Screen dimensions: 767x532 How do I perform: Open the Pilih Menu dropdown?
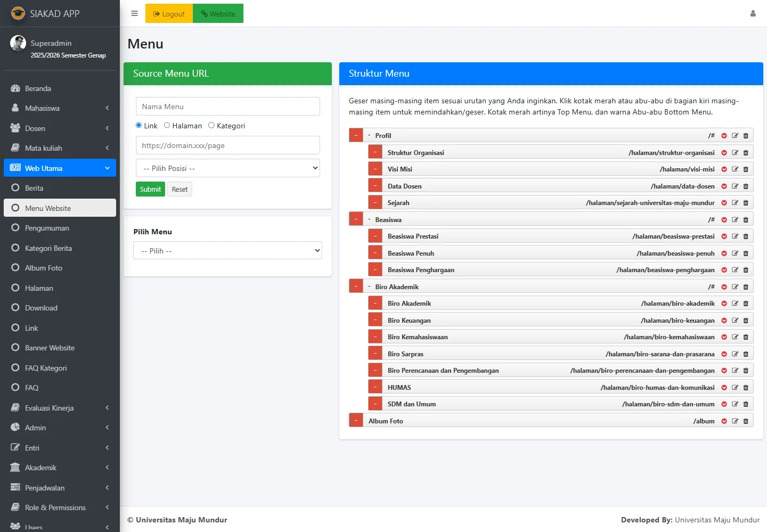228,251
